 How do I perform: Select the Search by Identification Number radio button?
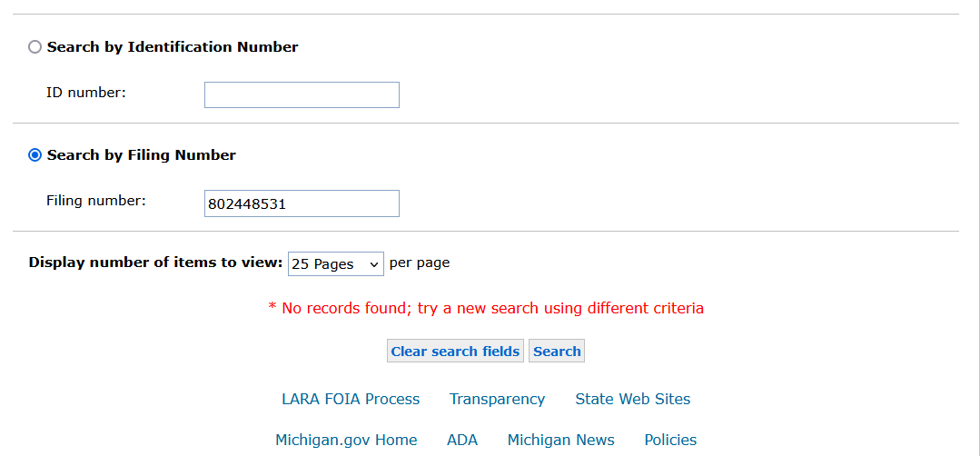point(35,47)
